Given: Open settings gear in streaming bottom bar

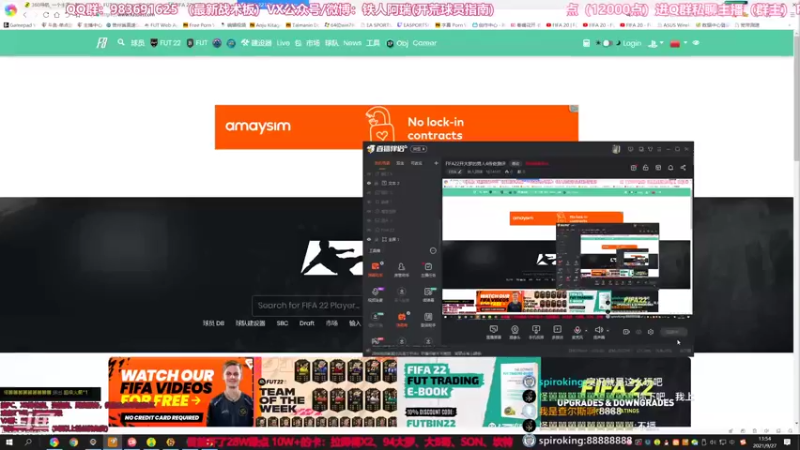Looking at the screenshot, I should [651, 332].
